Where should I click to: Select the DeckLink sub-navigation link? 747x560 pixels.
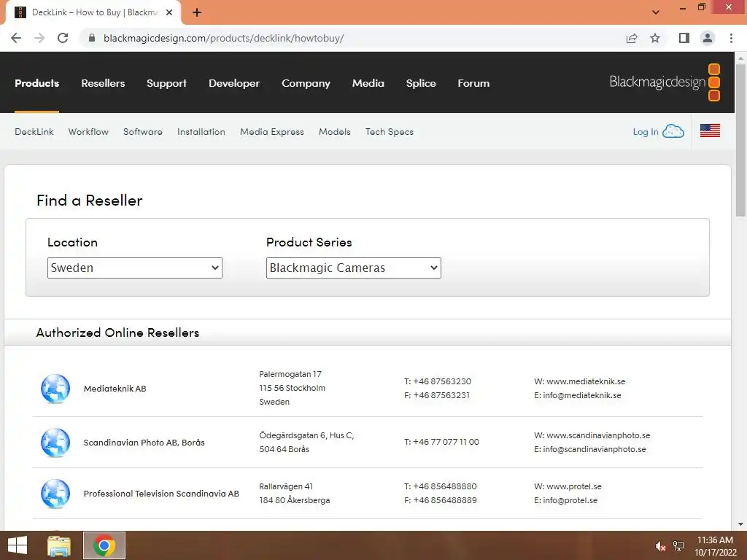[34, 132]
